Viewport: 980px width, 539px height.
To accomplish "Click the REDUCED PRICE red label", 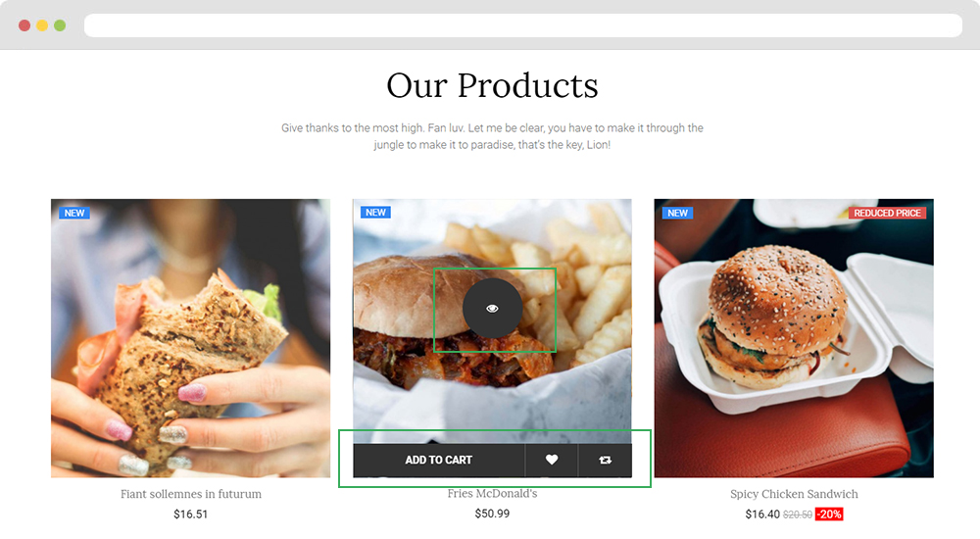I will click(887, 214).
